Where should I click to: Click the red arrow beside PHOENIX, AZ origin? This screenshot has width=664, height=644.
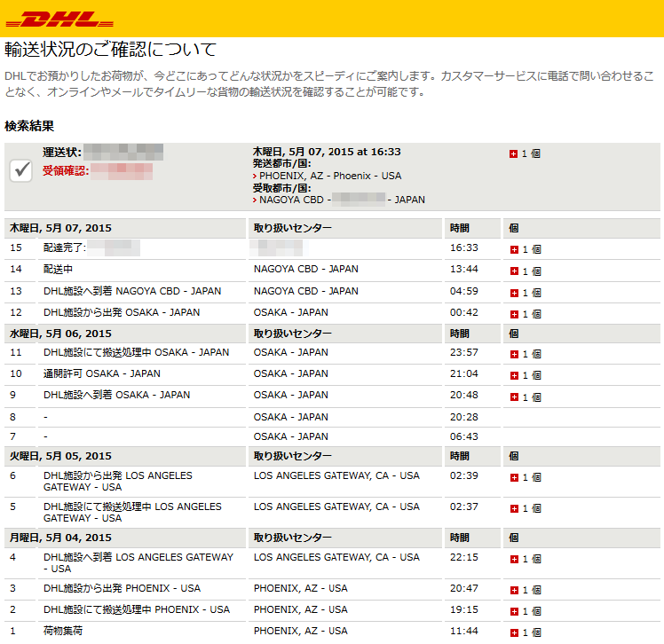coord(255,176)
